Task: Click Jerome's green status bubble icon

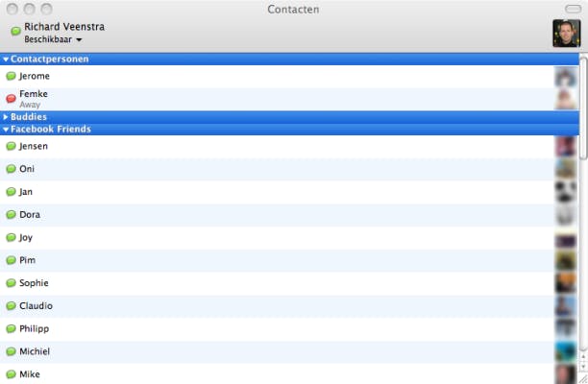Action: [11, 77]
